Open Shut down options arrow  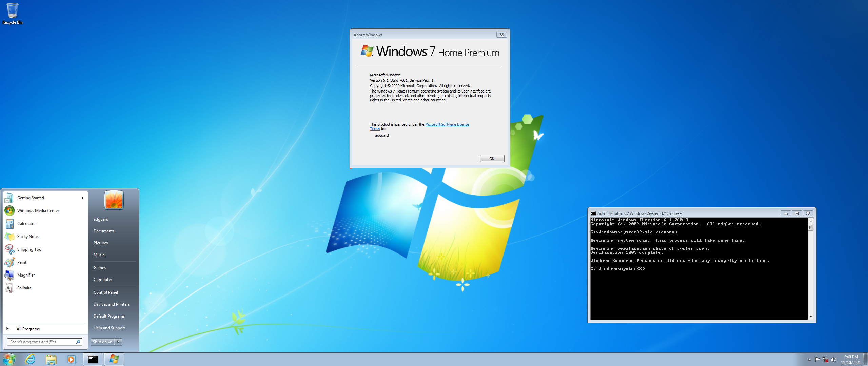(x=118, y=342)
